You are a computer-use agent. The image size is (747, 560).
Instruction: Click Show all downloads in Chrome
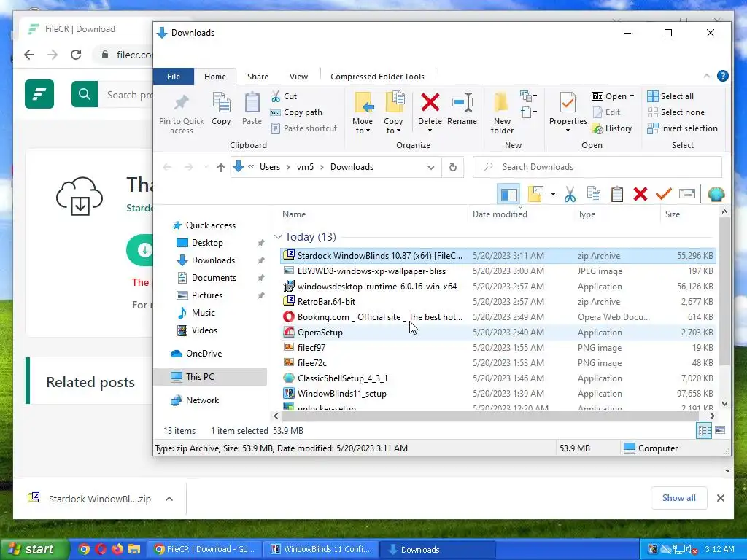click(679, 498)
